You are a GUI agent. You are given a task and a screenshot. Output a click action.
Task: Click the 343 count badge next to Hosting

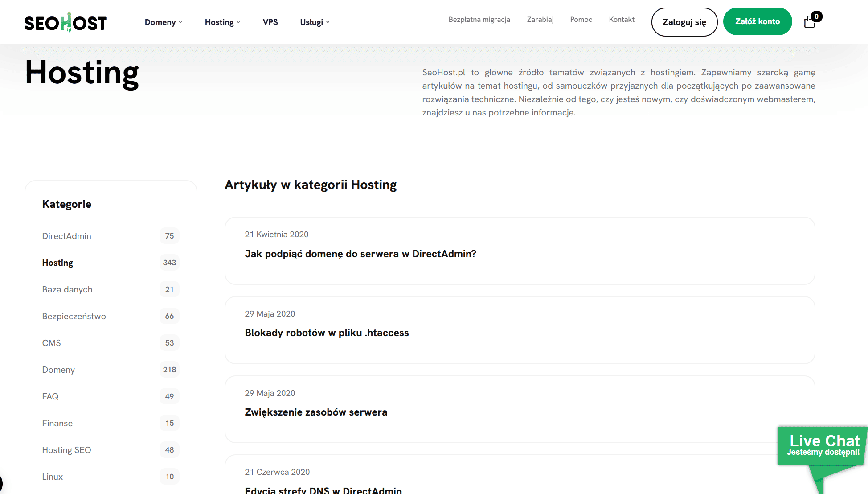[x=169, y=263]
